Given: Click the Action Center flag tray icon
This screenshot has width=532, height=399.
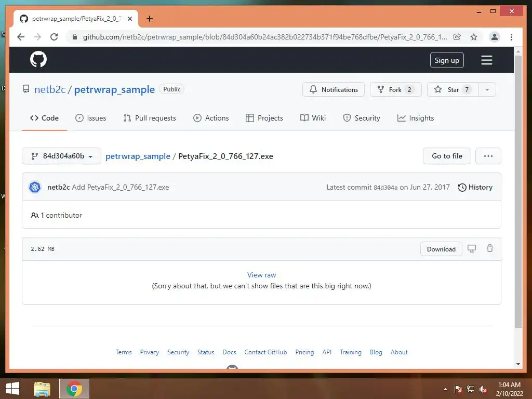Looking at the screenshot, I should pos(458,389).
